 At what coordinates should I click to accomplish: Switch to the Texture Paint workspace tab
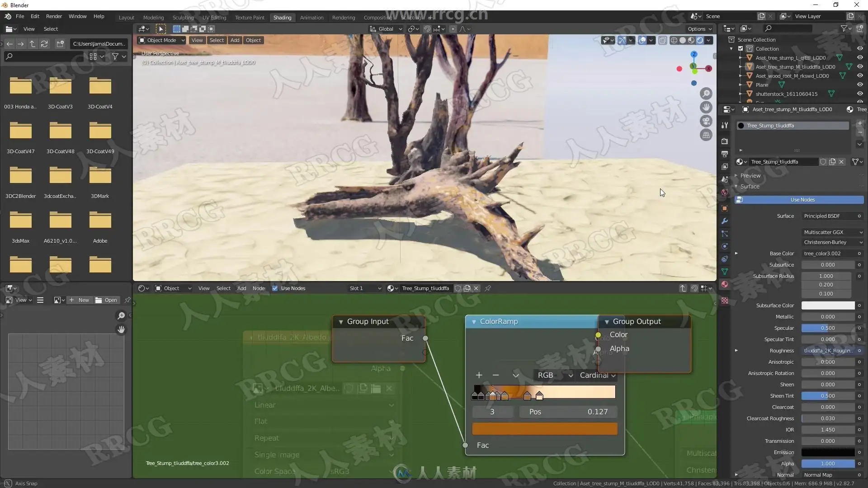pyautogui.click(x=250, y=18)
